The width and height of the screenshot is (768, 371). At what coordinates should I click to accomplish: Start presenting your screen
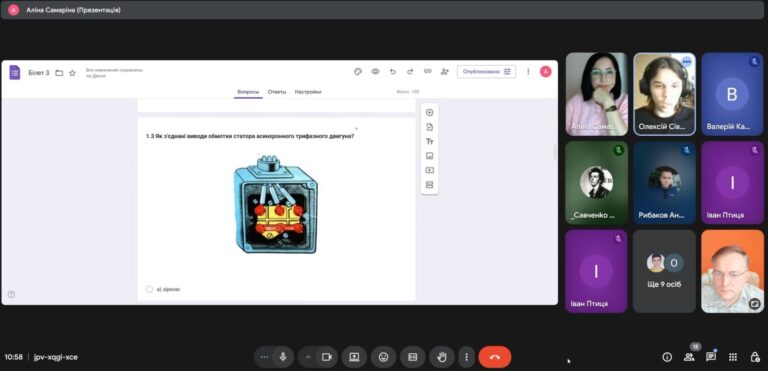(x=354, y=357)
